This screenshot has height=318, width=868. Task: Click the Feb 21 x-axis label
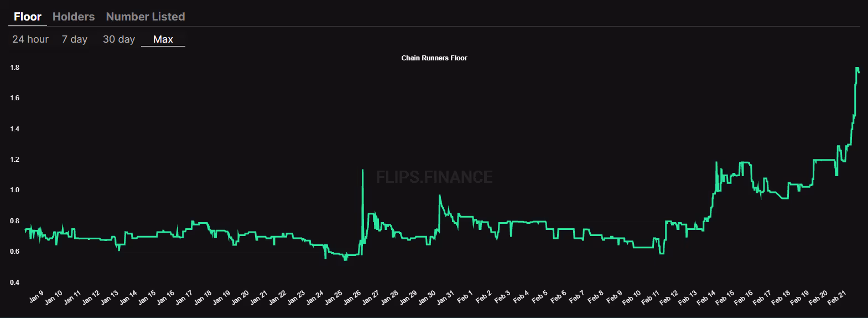pos(836,298)
